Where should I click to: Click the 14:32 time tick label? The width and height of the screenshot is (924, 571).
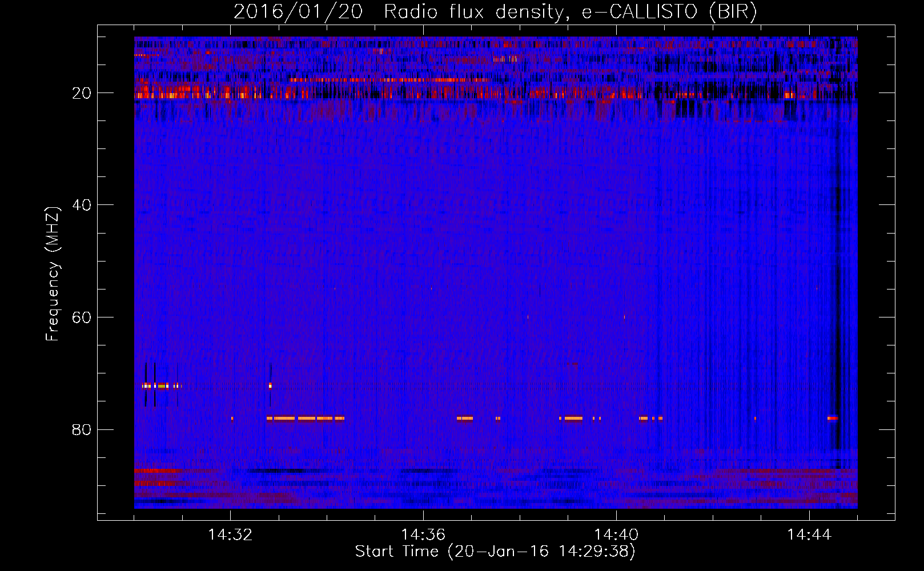coord(230,535)
